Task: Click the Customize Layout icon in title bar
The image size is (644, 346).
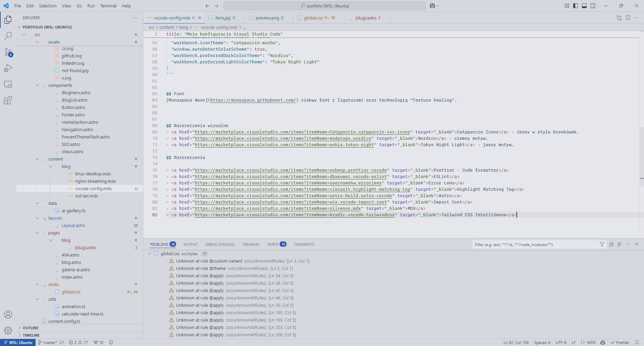Action: click(x=567, y=6)
